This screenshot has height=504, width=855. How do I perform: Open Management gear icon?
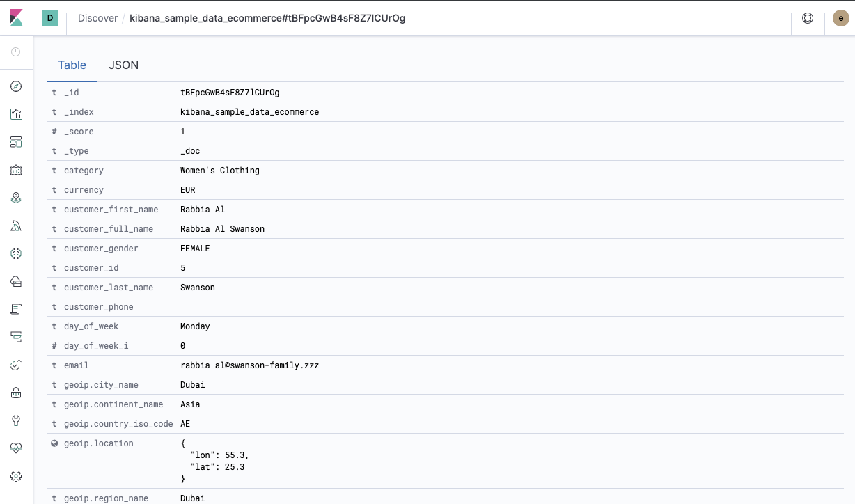16,476
